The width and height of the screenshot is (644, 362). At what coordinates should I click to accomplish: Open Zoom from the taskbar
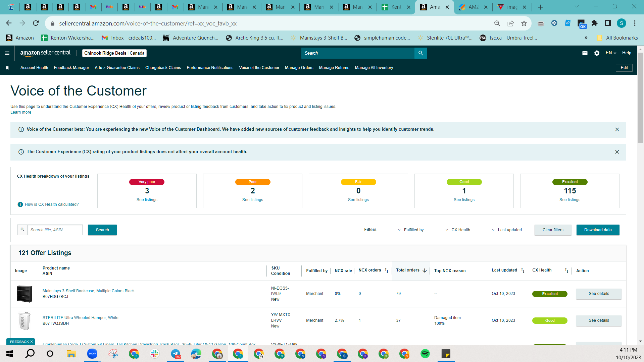tap(92, 354)
